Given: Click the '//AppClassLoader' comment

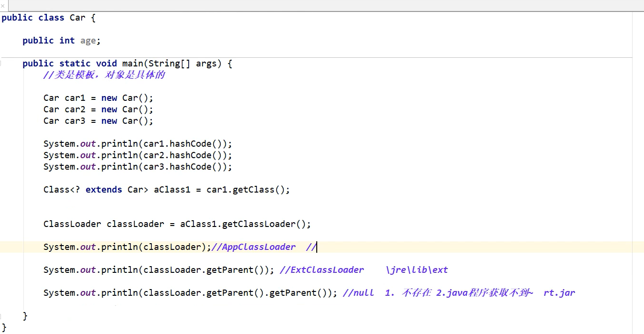Looking at the screenshot, I should pyautogui.click(x=254, y=247).
